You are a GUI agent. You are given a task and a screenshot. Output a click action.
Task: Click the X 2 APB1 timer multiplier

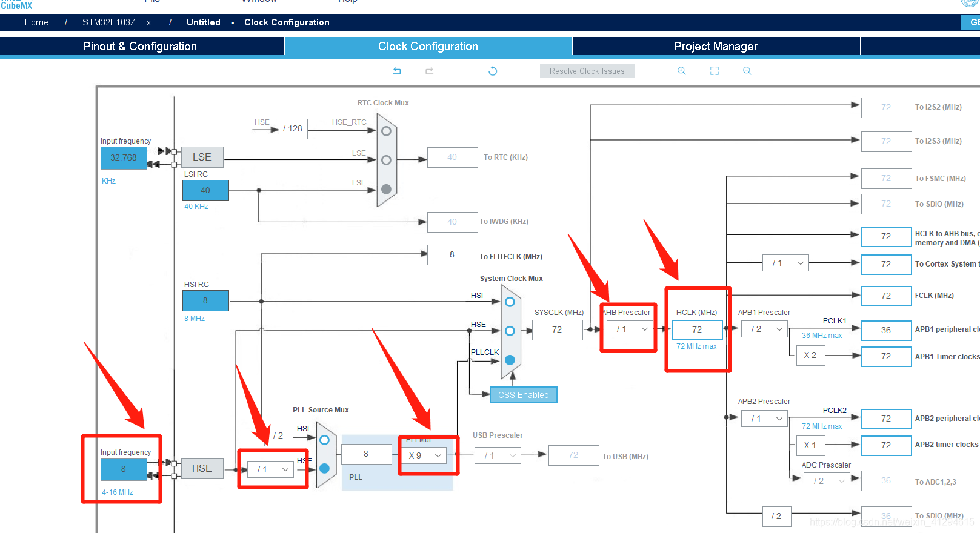(810, 355)
